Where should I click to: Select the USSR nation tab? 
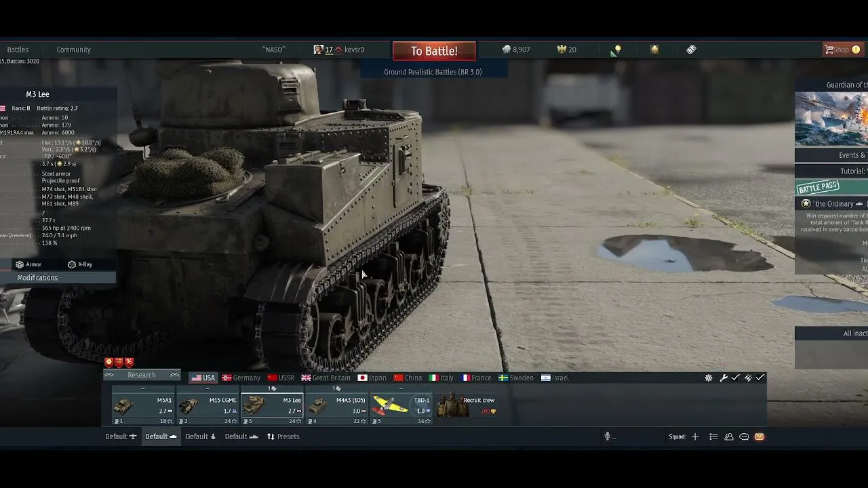coord(281,378)
